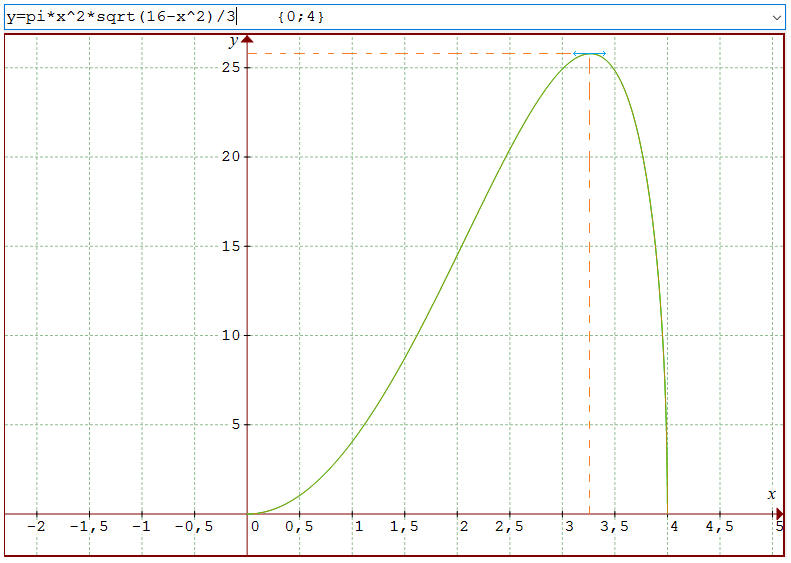Click the red y-axis arrowhead
This screenshot has width=791, height=563.
click(x=247, y=39)
